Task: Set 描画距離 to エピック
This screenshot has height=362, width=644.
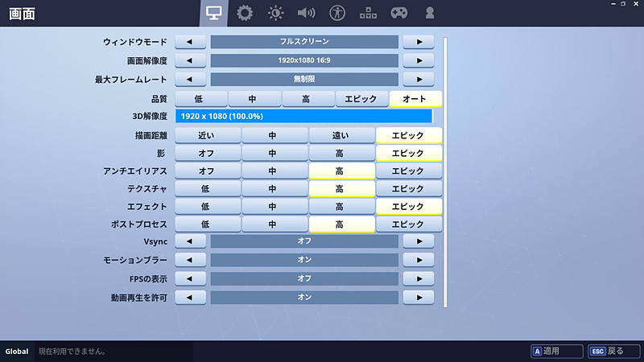Action: [x=409, y=135]
